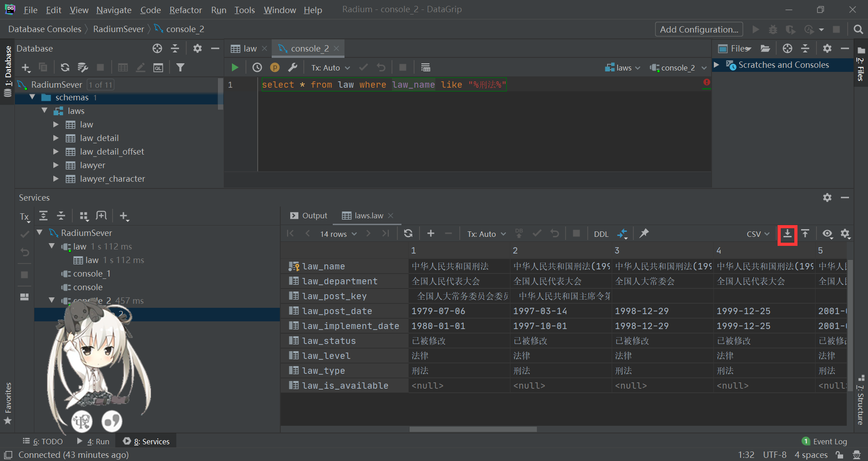This screenshot has width=868, height=461.
Task: Click the 4 spaces indent indicator
Action: 811,455
